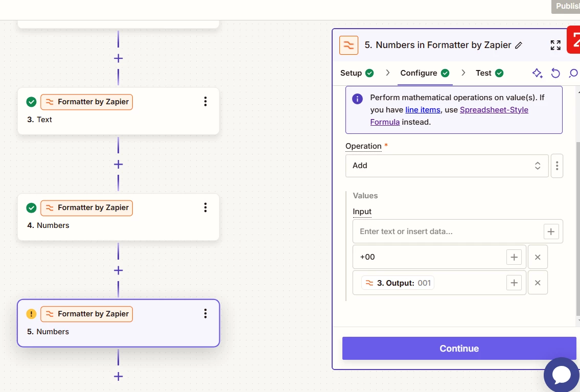The width and height of the screenshot is (580, 392).
Task: Switch to the Configure tab
Action: (425, 73)
